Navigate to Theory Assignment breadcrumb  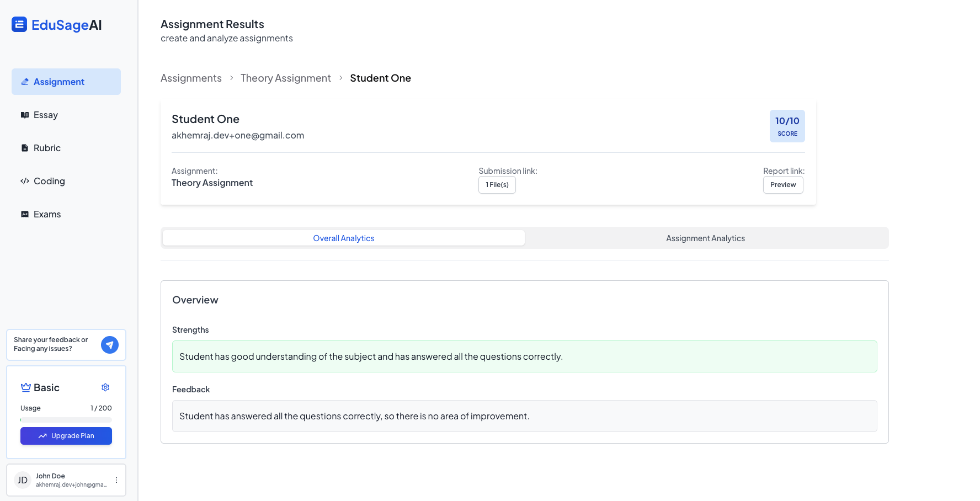[286, 78]
